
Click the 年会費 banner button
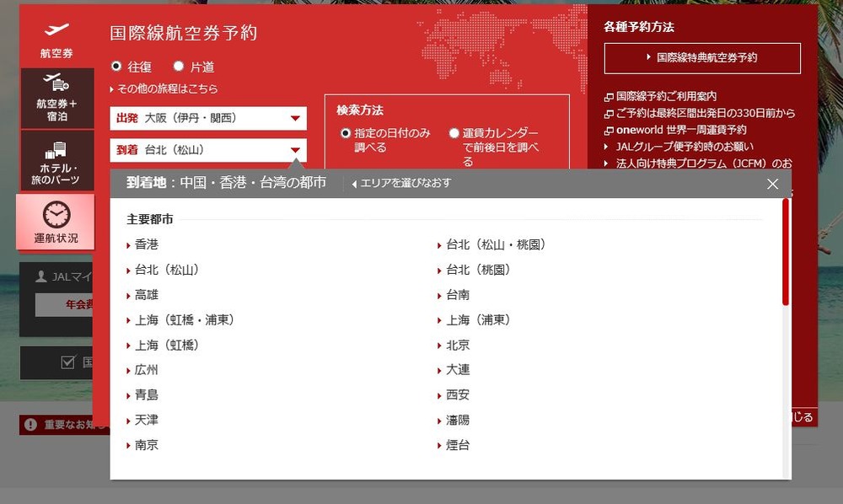pyautogui.click(x=65, y=304)
